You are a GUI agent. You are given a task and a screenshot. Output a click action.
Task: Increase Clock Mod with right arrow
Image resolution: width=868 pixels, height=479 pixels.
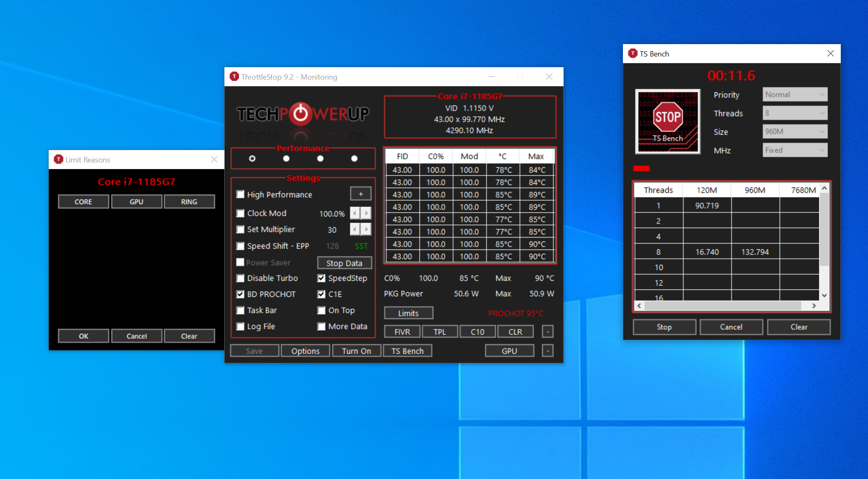coord(366,213)
